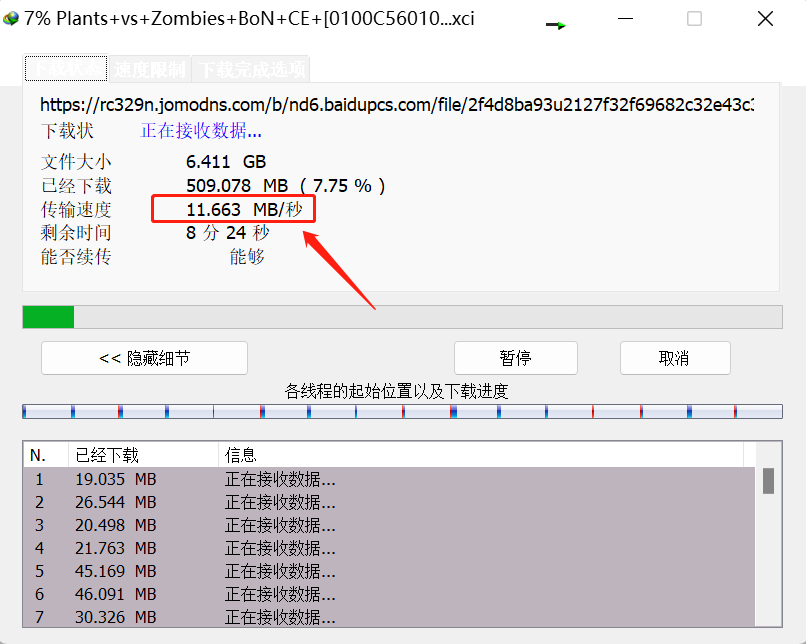The image size is (806, 644).
Task: Select thread row 3 with 20.498 MB
Action: click(389, 525)
